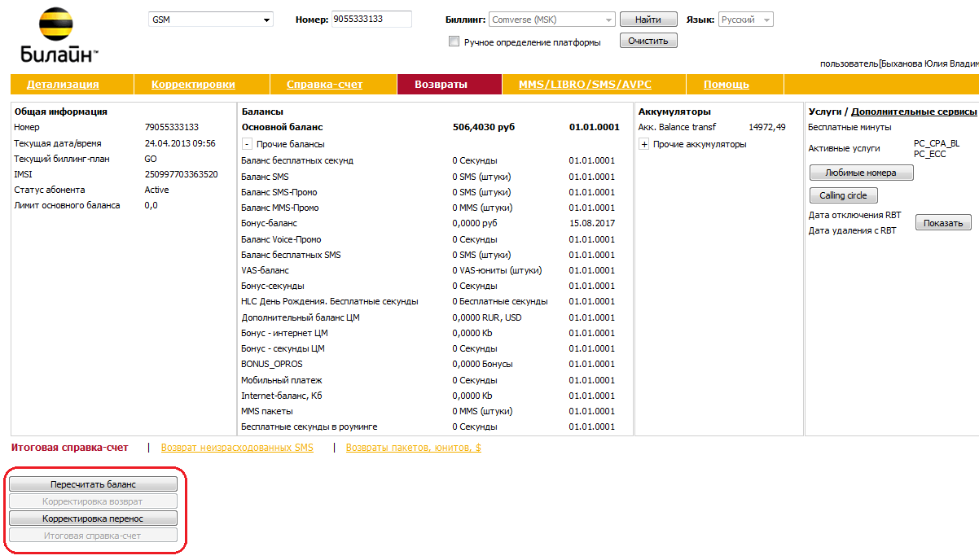Screen dimensions: 979x560
Task: Click the Показать button
Action: click(943, 223)
